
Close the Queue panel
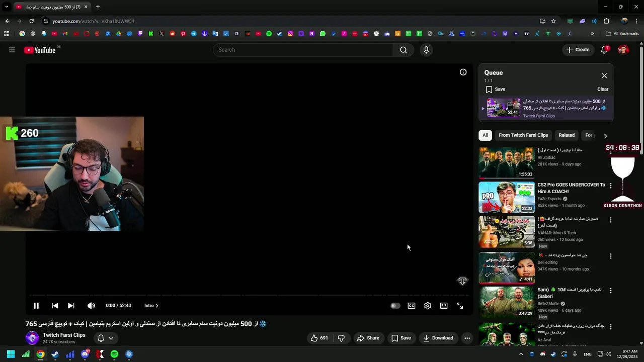tap(604, 76)
